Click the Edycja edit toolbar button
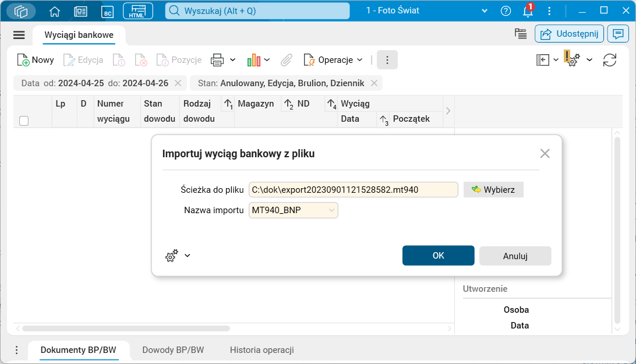Viewport: 636px width, 364px height. (83, 60)
